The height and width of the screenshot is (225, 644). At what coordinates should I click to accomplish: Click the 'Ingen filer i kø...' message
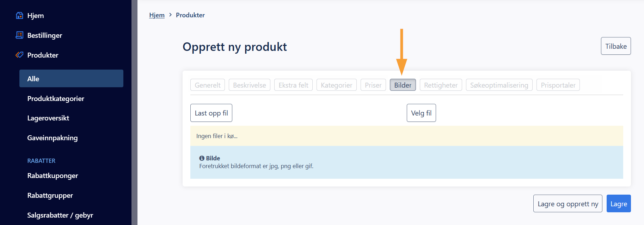coord(217,136)
